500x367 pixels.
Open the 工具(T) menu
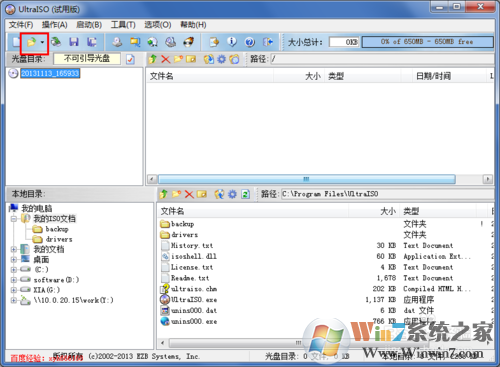(x=123, y=25)
